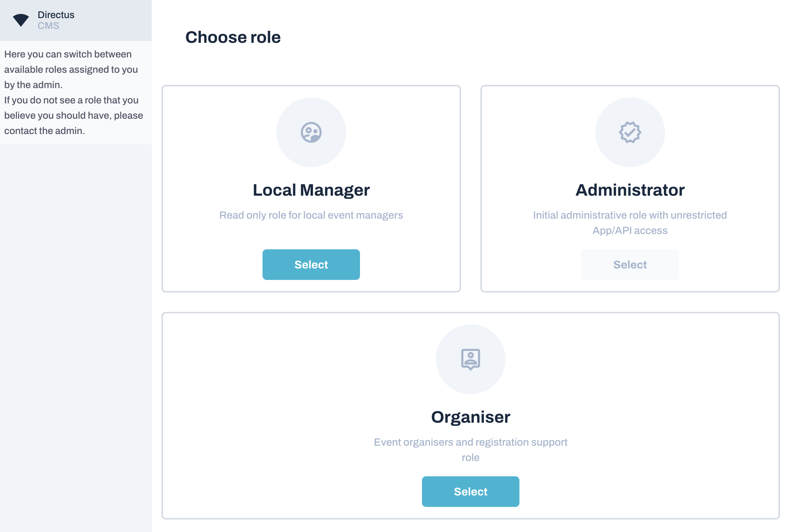791x532 pixels.
Task: Click the Choose role page title
Action: tap(233, 37)
